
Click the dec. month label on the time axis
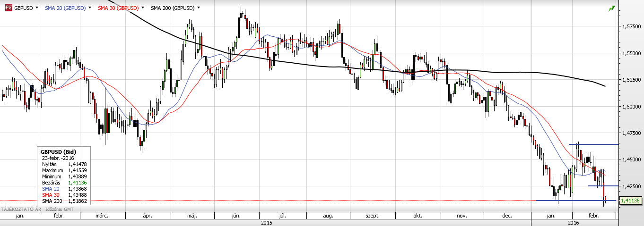(507, 216)
